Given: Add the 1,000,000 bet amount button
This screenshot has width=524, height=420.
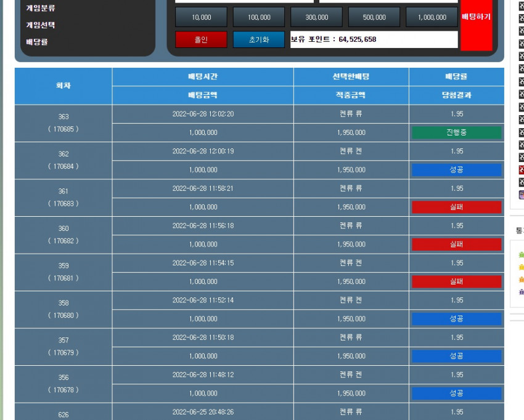Looking at the screenshot, I should pyautogui.click(x=432, y=17).
